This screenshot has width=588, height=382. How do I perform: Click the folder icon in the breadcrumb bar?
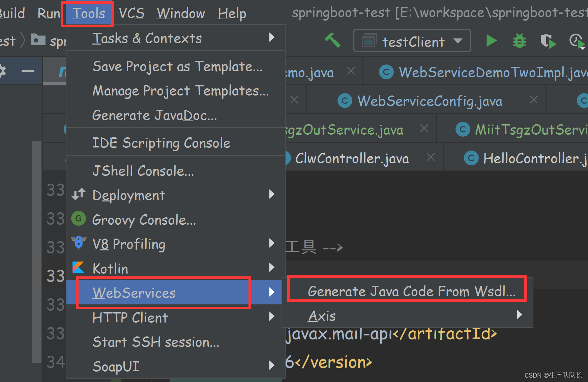pyautogui.click(x=38, y=40)
